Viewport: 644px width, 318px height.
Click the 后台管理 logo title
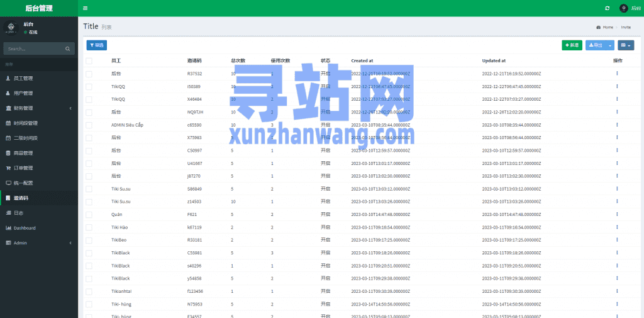coord(39,8)
